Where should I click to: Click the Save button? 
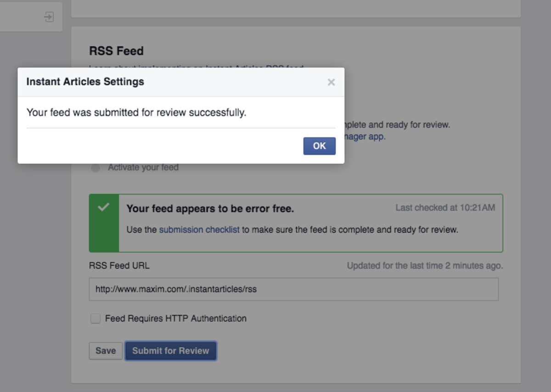[x=105, y=351]
